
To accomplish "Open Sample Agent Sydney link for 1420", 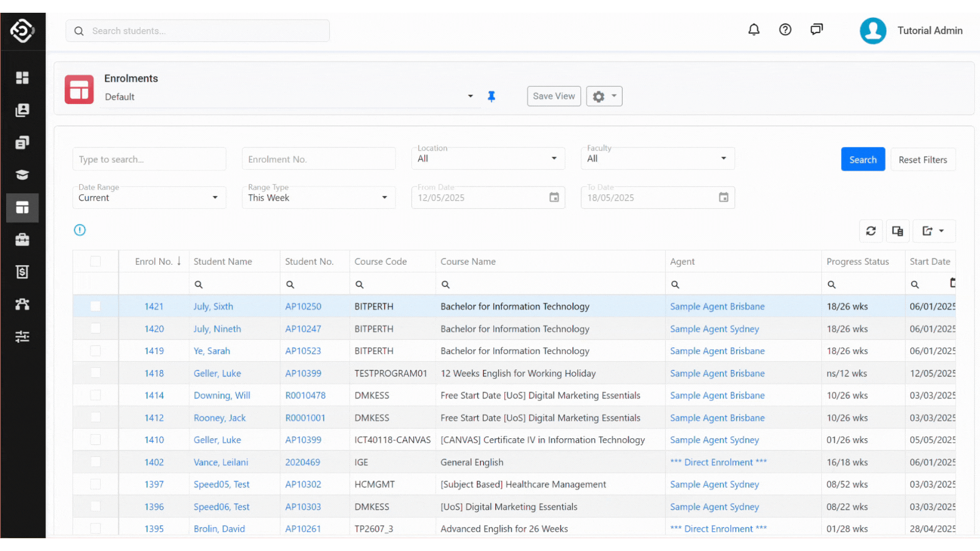I will pos(714,329).
